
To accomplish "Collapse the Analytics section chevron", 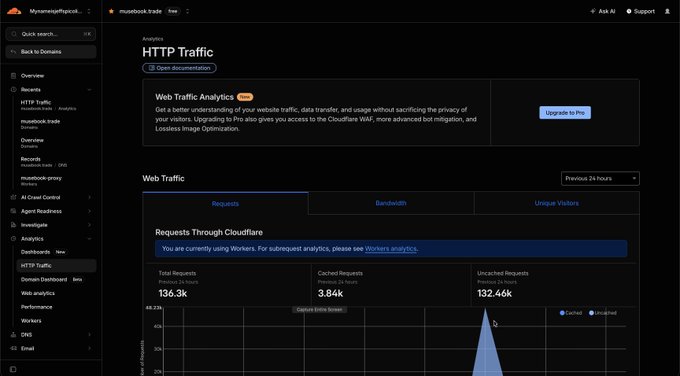I will (x=89, y=239).
